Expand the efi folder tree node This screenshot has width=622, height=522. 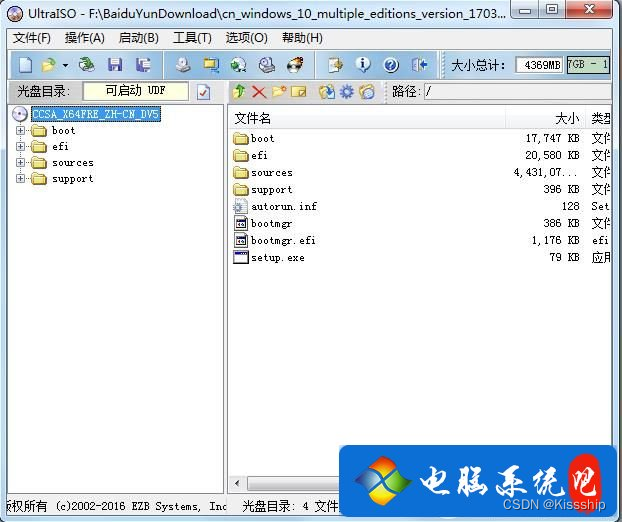20,146
